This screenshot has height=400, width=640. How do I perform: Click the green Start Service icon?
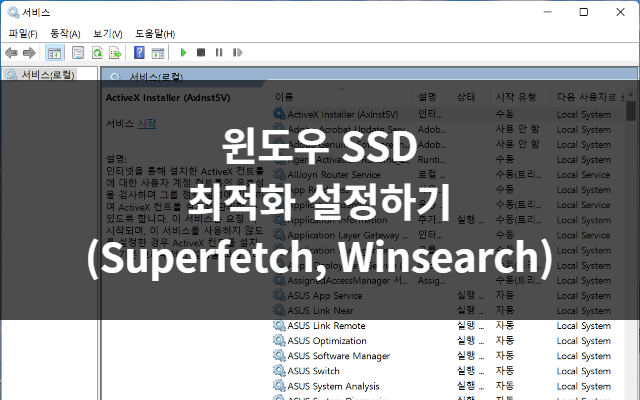(x=183, y=52)
